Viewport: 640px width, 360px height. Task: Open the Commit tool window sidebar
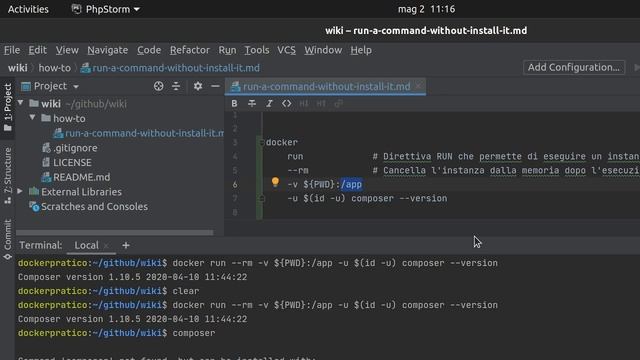[7, 239]
